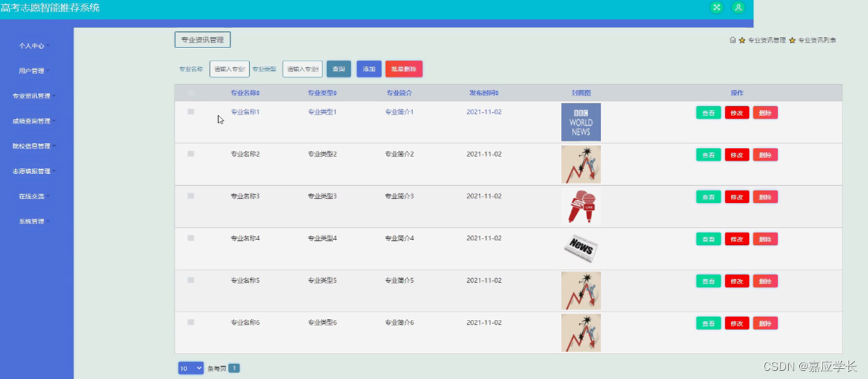The image size is (868, 379).
Task: Check the box for 专业名称3 row
Action: (x=191, y=196)
